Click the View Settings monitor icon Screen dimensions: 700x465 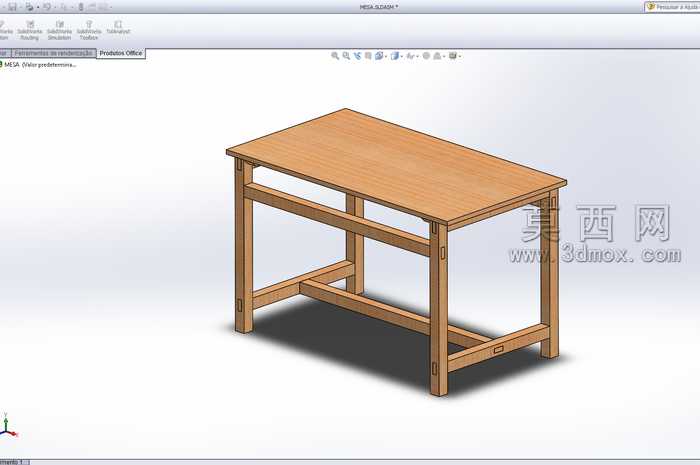(453, 55)
